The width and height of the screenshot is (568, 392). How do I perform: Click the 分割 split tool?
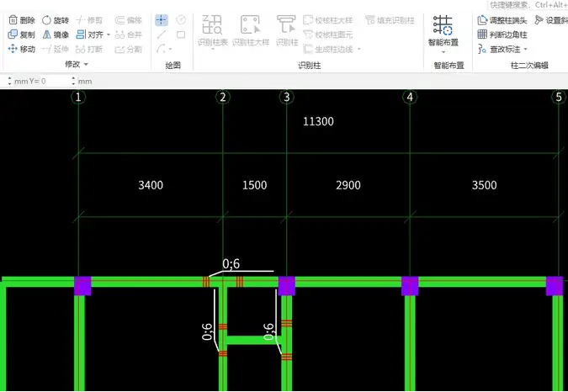pos(128,49)
